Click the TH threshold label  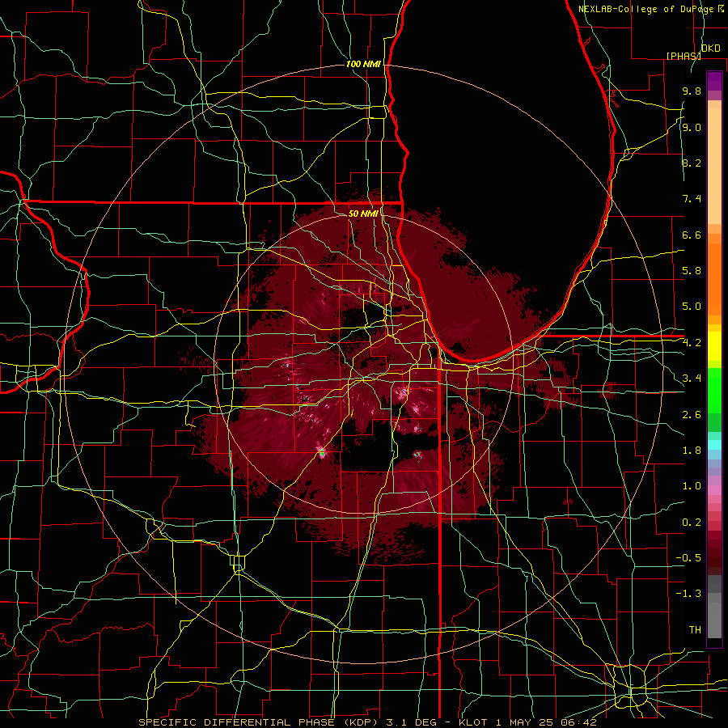(695, 630)
